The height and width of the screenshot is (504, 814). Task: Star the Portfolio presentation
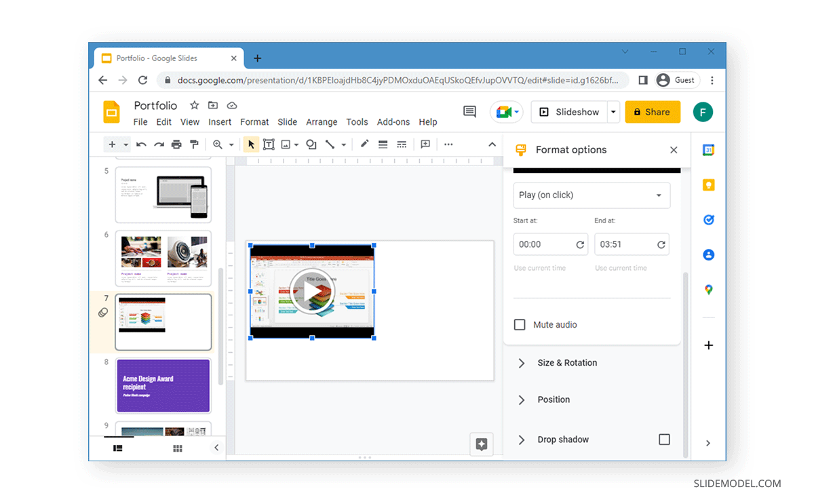pos(194,105)
